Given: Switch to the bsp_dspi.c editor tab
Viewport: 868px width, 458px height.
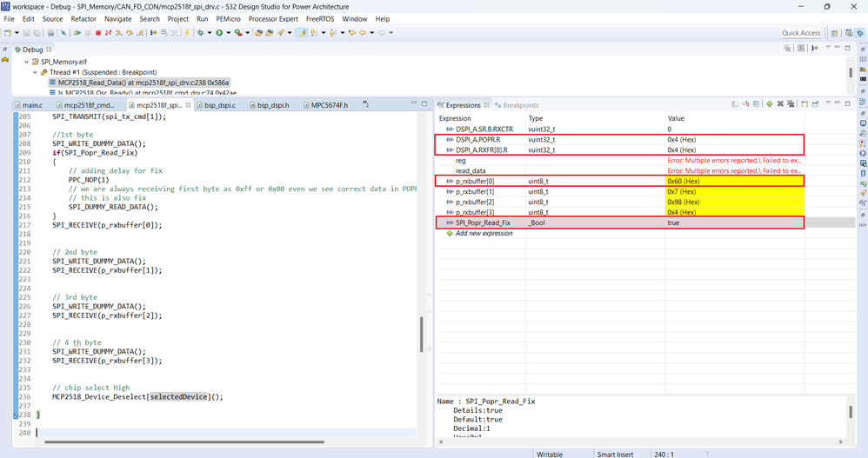Looking at the screenshot, I should coord(217,105).
